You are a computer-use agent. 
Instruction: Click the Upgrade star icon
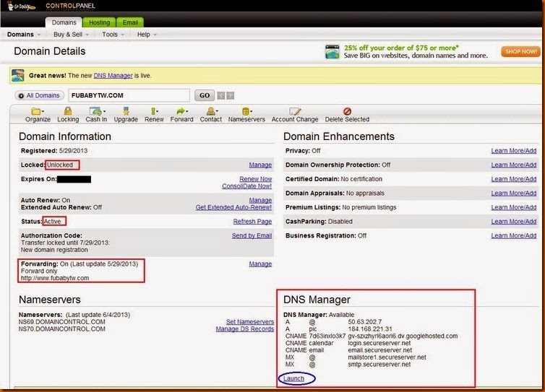(126, 111)
